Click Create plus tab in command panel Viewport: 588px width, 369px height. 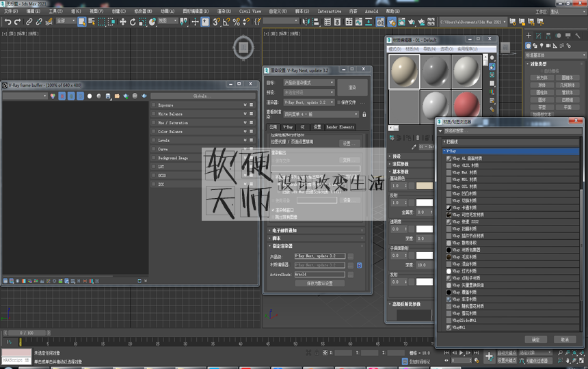coord(529,36)
